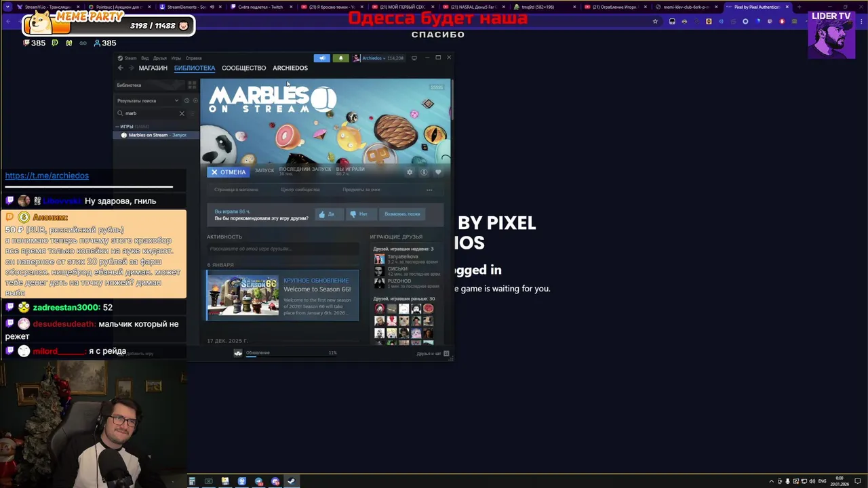This screenshot has width=868, height=488.
Task: Open advanced search filters icon
Action: [193, 113]
